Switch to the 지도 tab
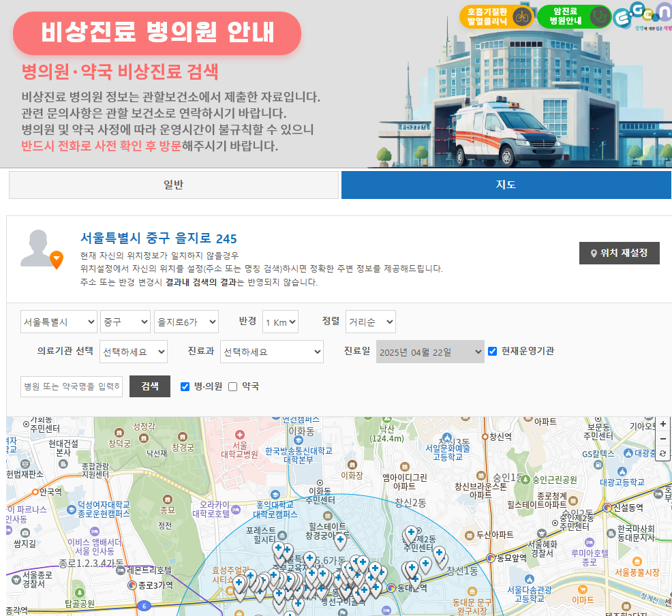This screenshot has height=616, width=672. (506, 185)
